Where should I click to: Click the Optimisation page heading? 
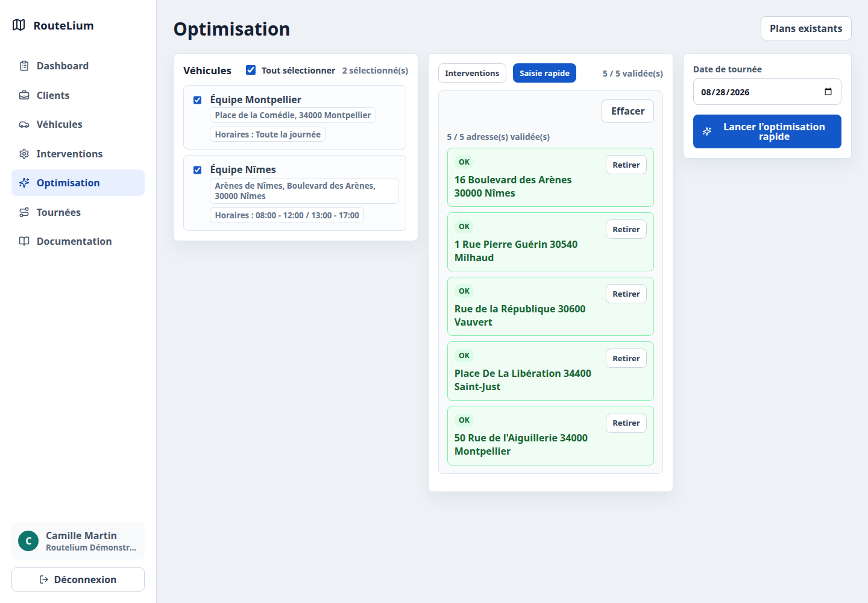232,29
